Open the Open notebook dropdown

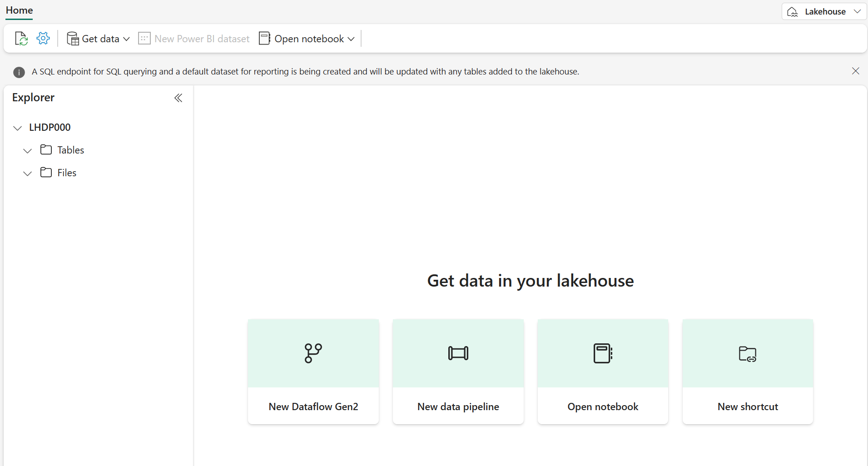coord(351,39)
